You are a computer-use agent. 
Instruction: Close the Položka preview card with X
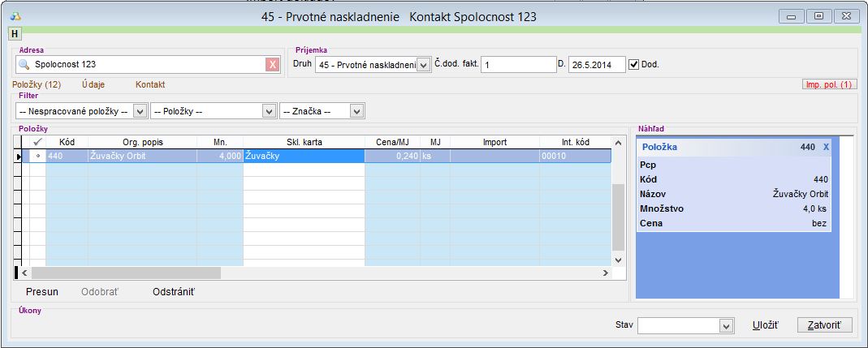tap(826, 147)
